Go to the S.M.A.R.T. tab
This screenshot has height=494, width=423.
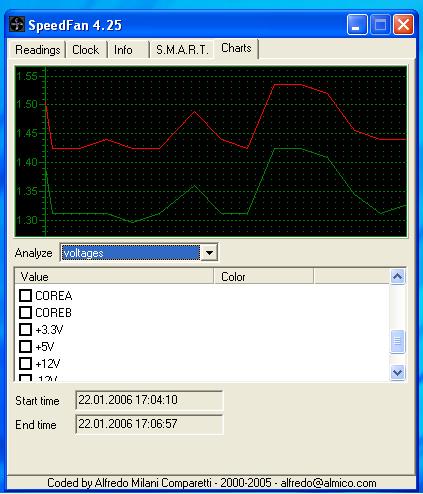[x=182, y=50]
